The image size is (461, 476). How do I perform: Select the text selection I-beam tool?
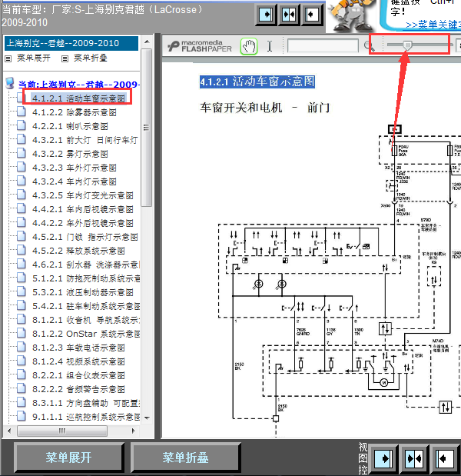[x=270, y=46]
